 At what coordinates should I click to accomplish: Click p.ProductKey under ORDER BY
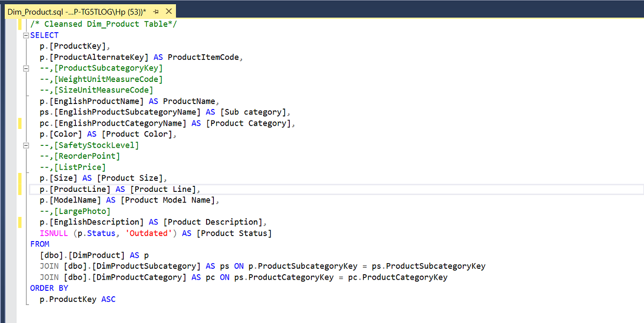[x=68, y=299]
